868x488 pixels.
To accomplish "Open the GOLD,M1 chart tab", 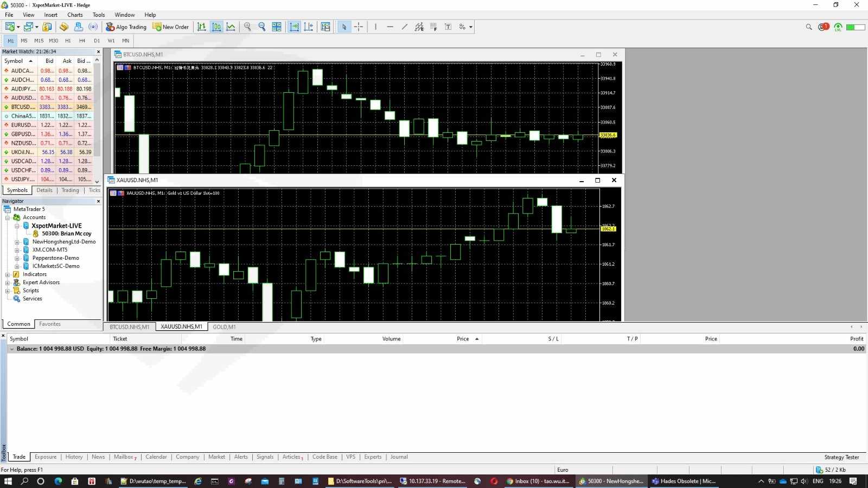I will (x=224, y=327).
